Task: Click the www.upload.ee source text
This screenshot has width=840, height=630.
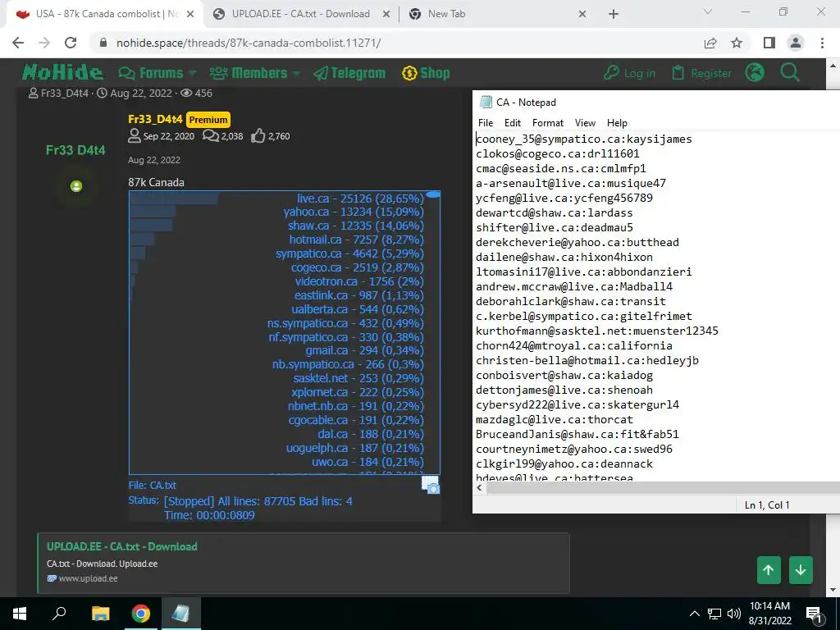Action: pyautogui.click(x=88, y=578)
